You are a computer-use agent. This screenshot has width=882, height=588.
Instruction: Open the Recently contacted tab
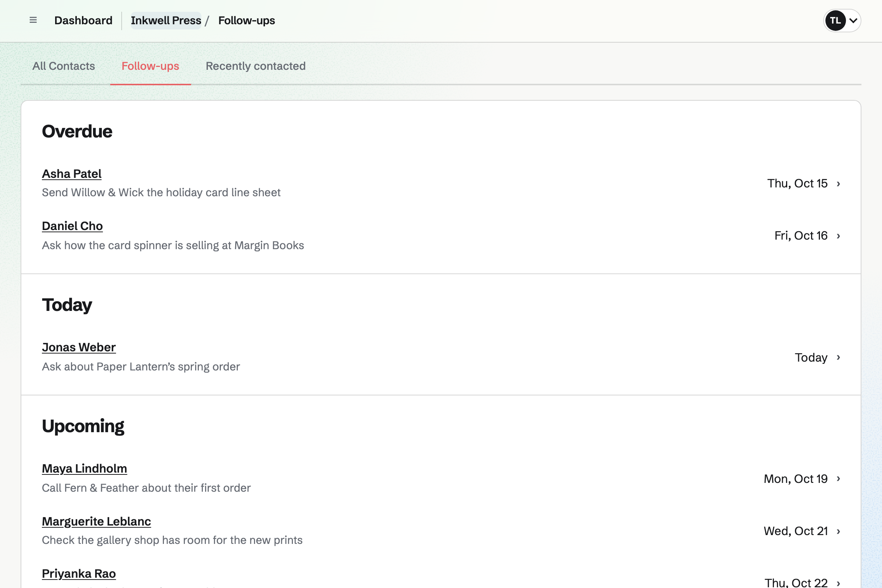255,66
